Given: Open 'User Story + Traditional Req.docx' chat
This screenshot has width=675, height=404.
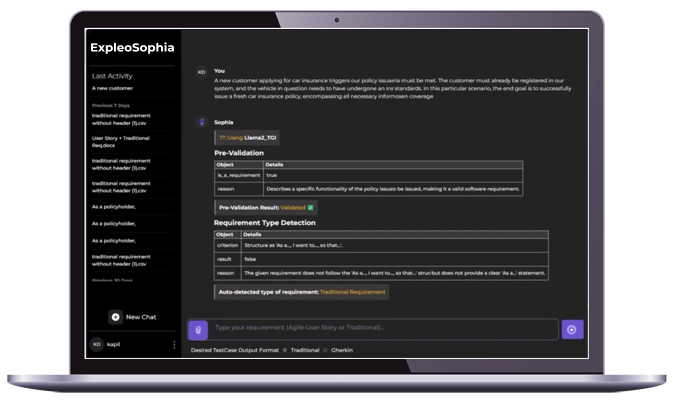Looking at the screenshot, I should 121,142.
